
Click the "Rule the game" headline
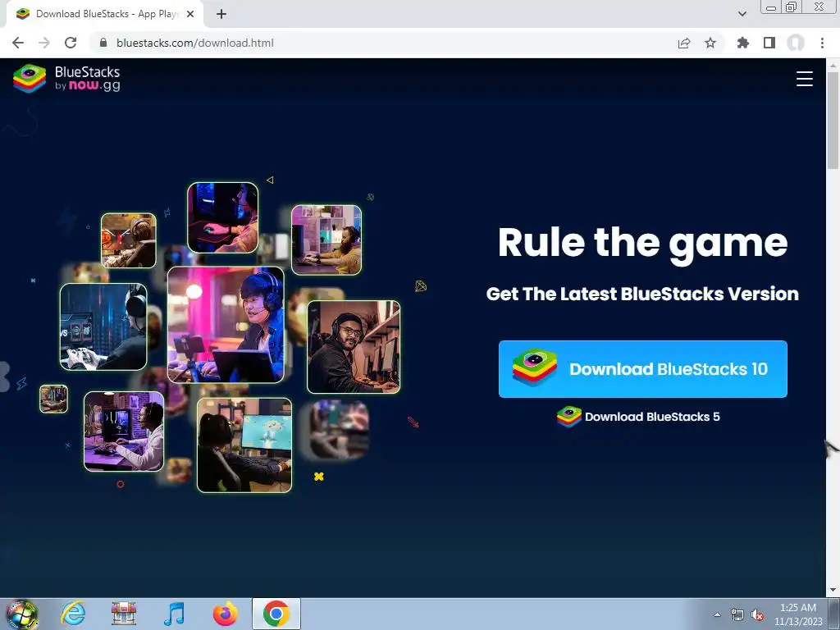click(643, 244)
